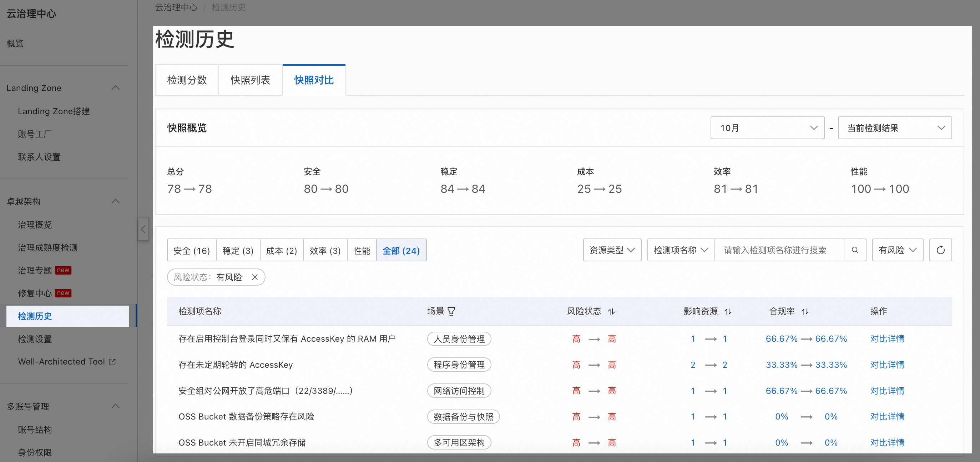Open the 资源类型 dropdown
This screenshot has height=462, width=980.
tap(612, 250)
